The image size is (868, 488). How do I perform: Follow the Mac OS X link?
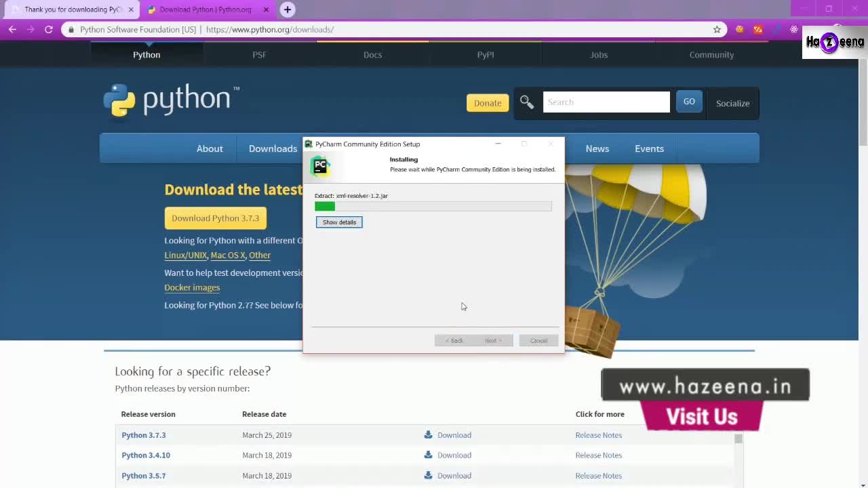tap(228, 256)
